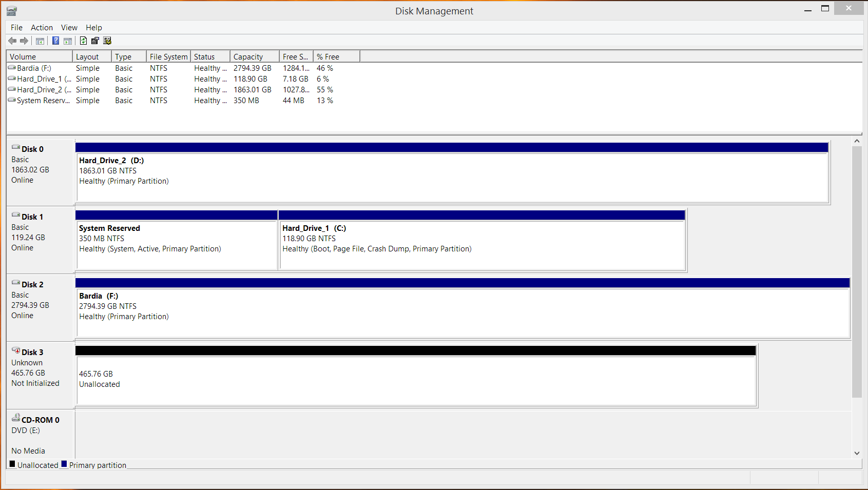Toggle Show/Hide Console Tree toolbar icon
The width and height of the screenshot is (868, 490).
(x=40, y=41)
